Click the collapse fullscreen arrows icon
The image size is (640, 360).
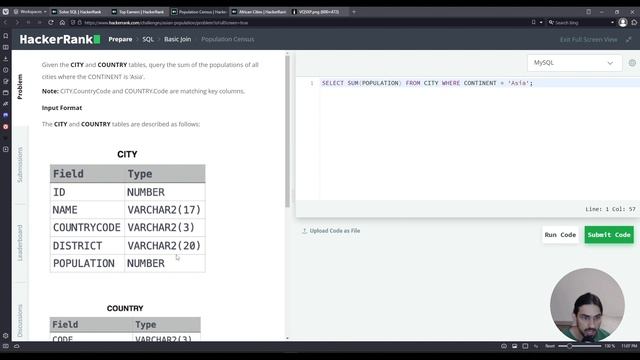click(629, 40)
